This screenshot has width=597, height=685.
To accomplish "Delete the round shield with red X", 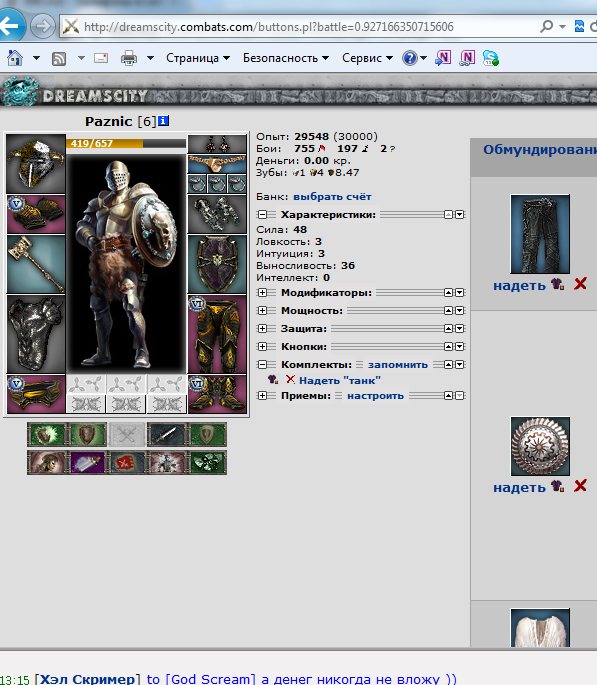I will point(580,486).
